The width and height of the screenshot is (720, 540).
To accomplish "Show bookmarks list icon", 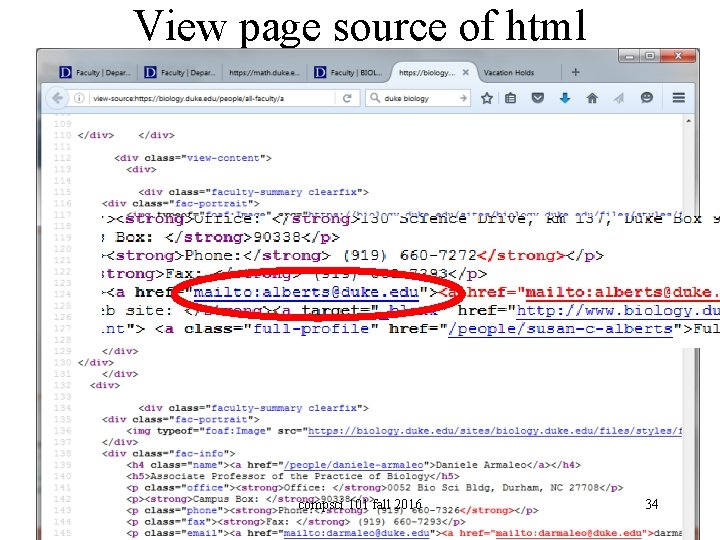I will [511, 98].
